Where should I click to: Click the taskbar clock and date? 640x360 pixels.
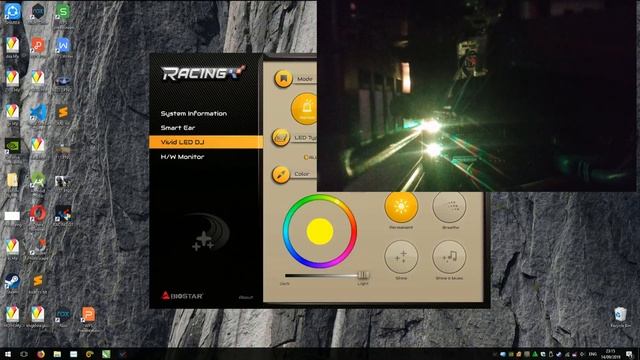[610, 354]
